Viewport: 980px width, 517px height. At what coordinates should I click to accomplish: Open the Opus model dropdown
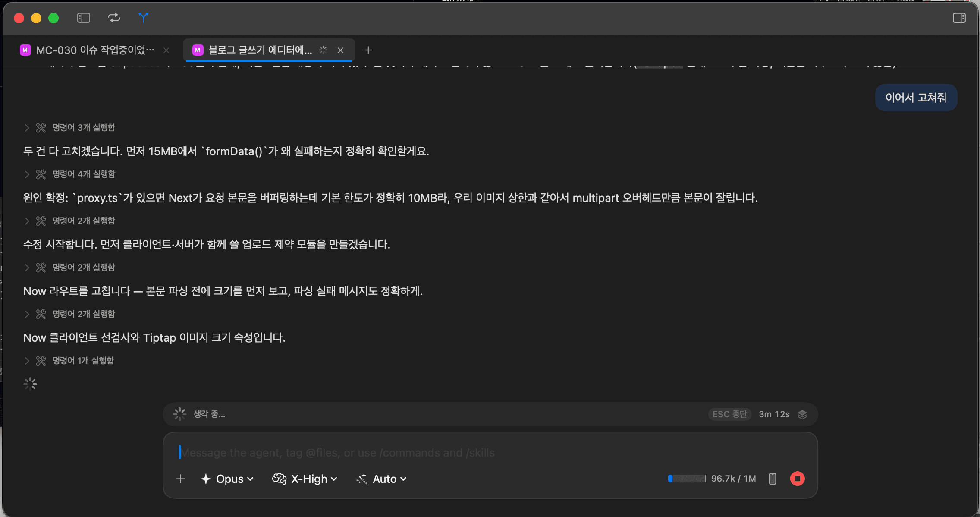(227, 479)
